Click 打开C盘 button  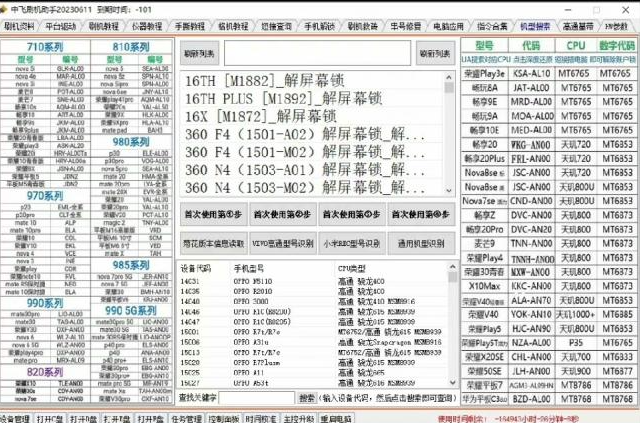(50, 418)
